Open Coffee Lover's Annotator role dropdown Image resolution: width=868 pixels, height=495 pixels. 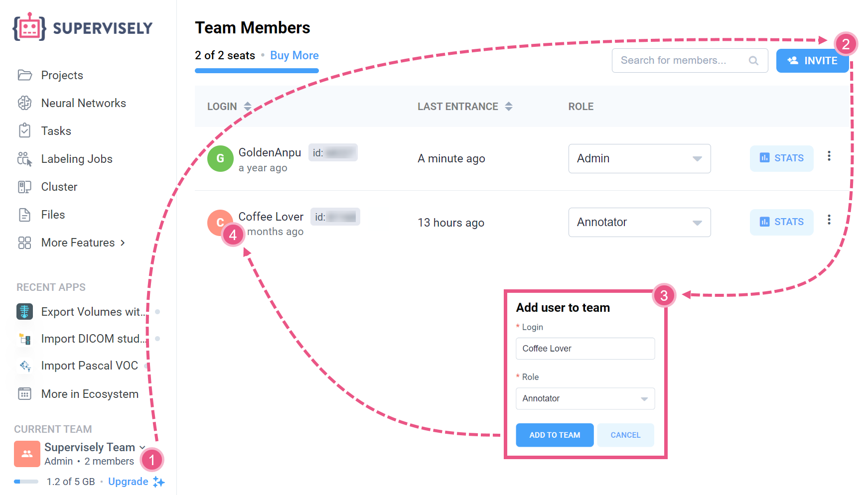[x=639, y=223]
